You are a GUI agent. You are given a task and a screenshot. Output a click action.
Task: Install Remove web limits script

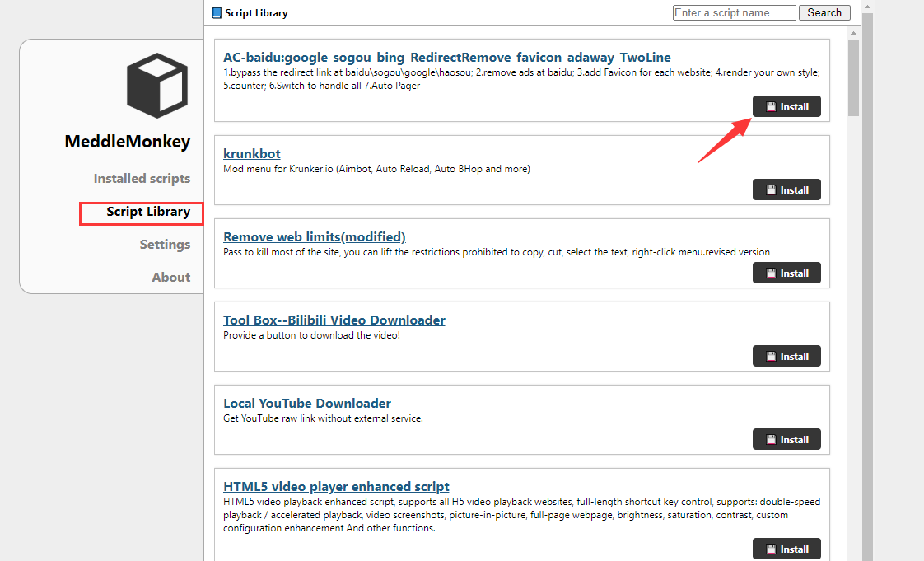coord(786,273)
